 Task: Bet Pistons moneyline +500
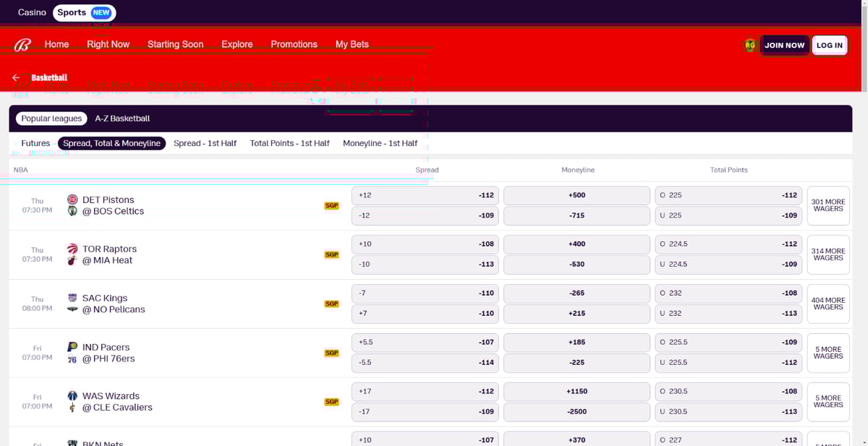point(577,195)
